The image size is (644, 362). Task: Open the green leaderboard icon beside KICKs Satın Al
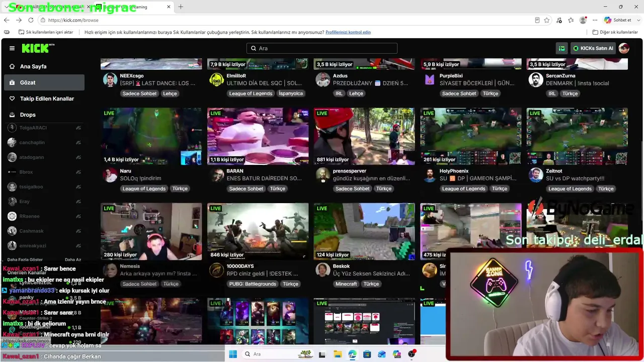[x=562, y=48]
